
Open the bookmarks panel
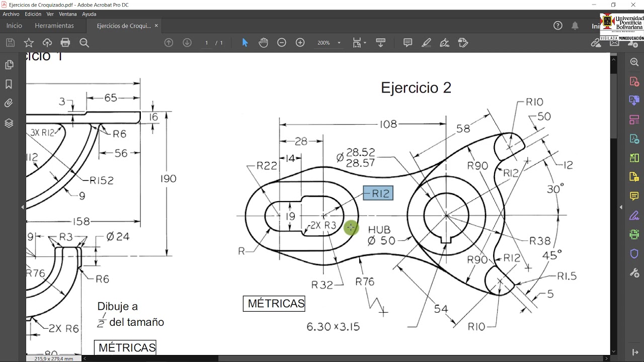[9, 84]
